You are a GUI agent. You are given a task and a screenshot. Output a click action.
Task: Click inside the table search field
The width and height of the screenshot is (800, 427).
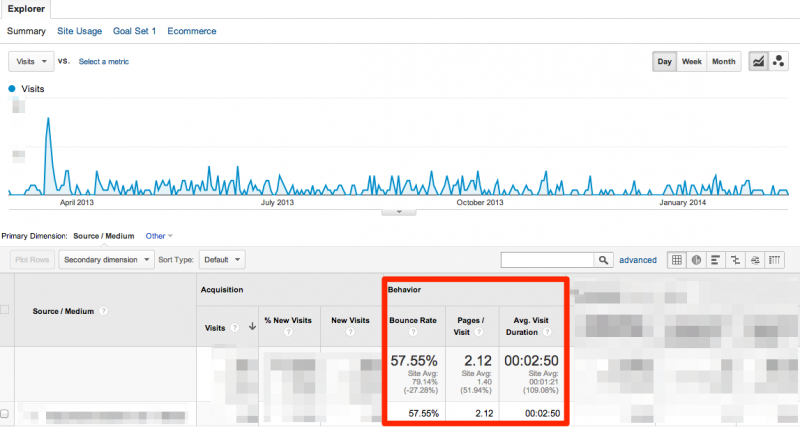point(546,260)
